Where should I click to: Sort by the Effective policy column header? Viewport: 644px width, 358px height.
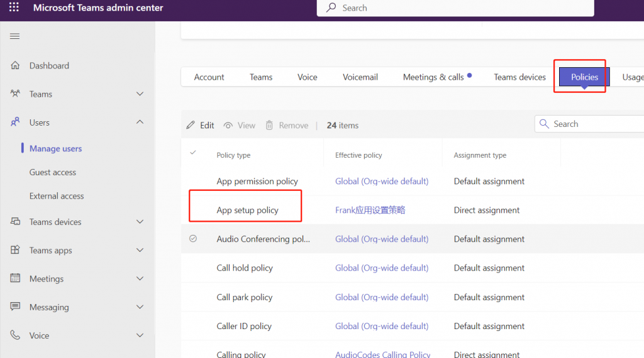click(x=358, y=155)
